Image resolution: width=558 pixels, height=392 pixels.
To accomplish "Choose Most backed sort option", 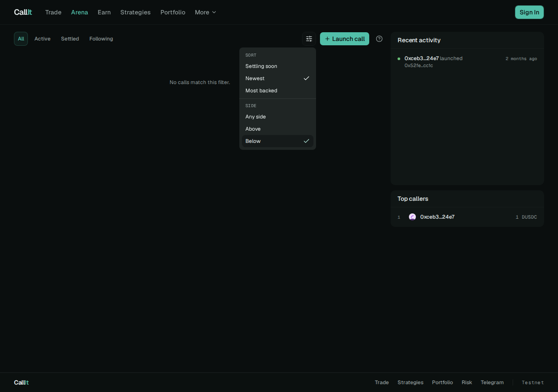I will (278, 91).
